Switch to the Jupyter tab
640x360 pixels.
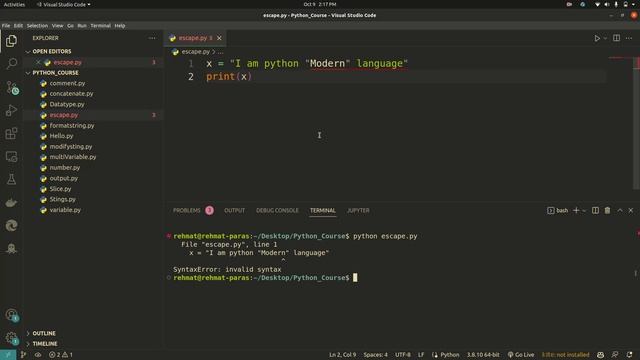click(358, 210)
